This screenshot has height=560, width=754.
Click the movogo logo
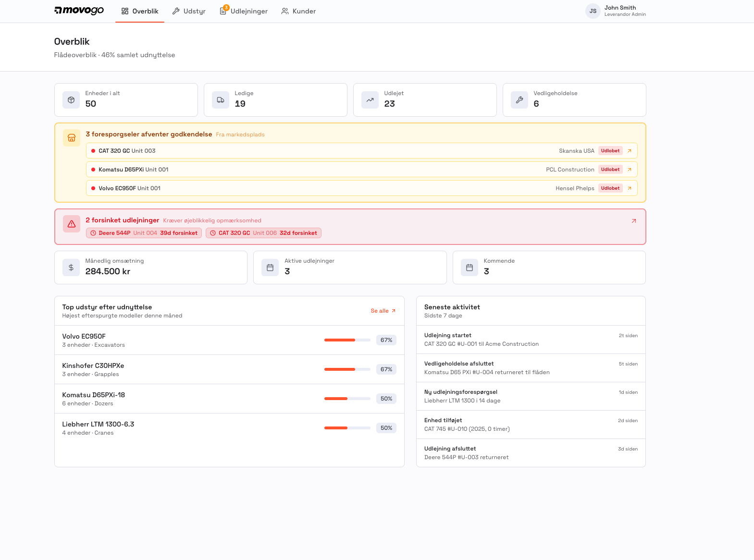79,11
